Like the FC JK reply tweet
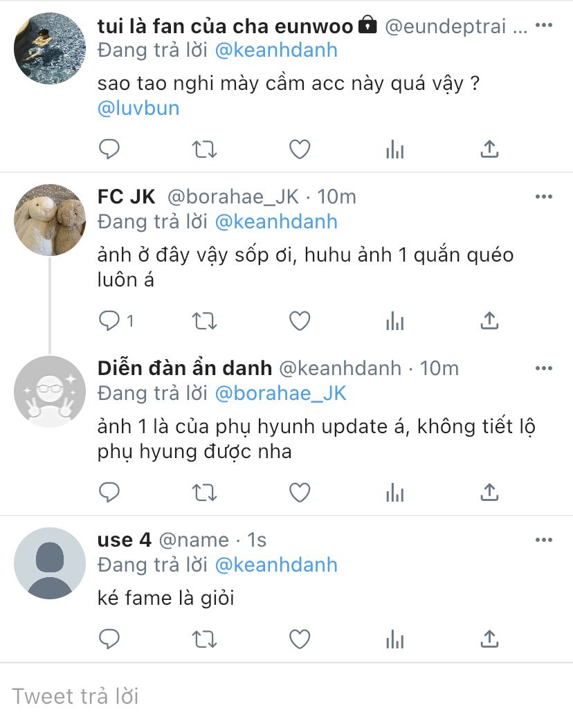This screenshot has width=573, height=728. (x=300, y=321)
